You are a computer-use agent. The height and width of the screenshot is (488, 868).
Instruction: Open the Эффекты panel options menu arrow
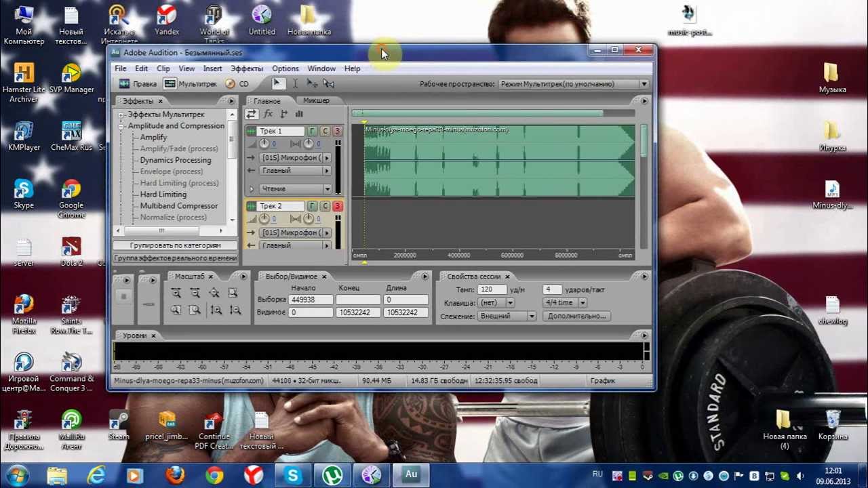coord(232,101)
